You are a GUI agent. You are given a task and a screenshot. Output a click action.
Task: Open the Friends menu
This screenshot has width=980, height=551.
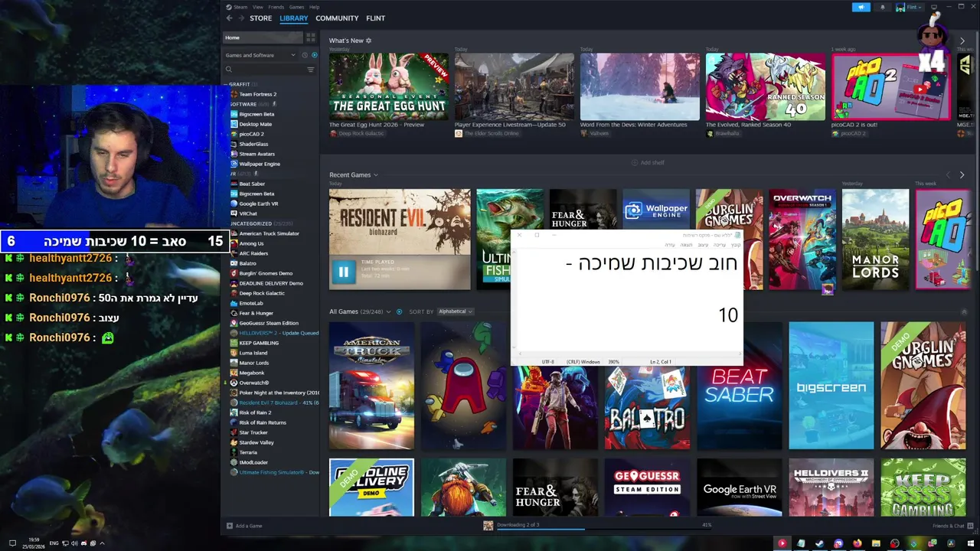(x=276, y=7)
